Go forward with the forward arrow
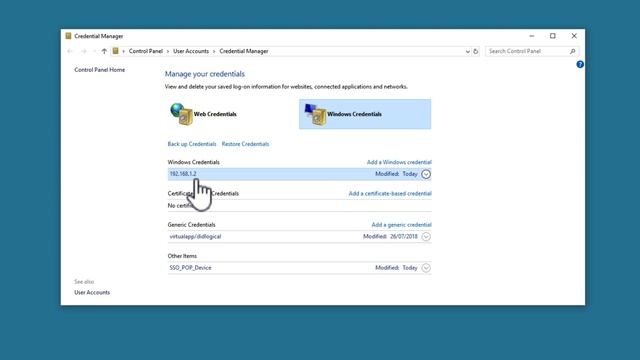Viewport: 640px width, 360px height. click(x=84, y=51)
